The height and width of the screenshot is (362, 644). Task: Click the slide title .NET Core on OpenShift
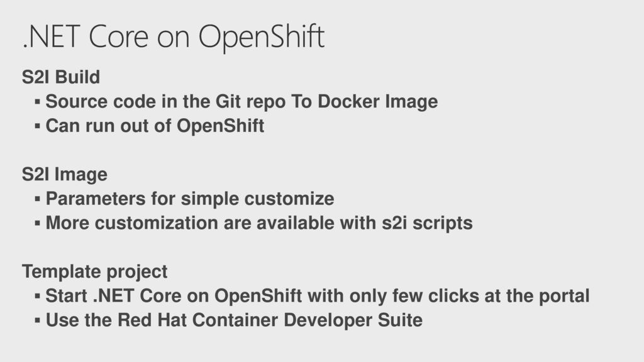pos(174,37)
